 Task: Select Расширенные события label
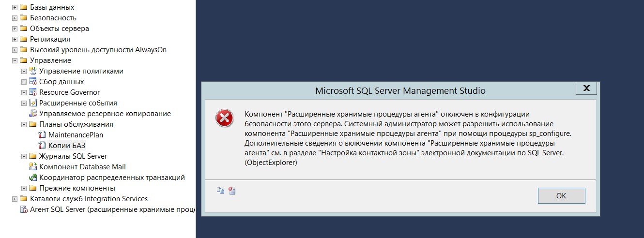click(x=78, y=103)
